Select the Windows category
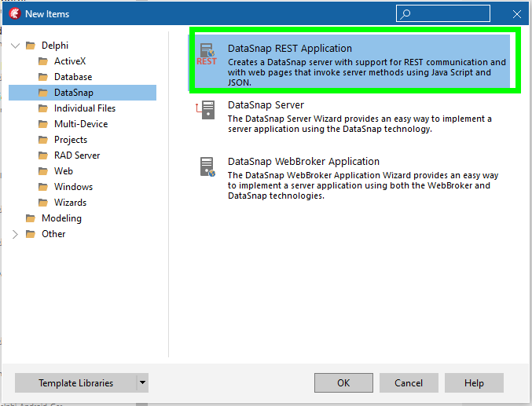 (73, 187)
